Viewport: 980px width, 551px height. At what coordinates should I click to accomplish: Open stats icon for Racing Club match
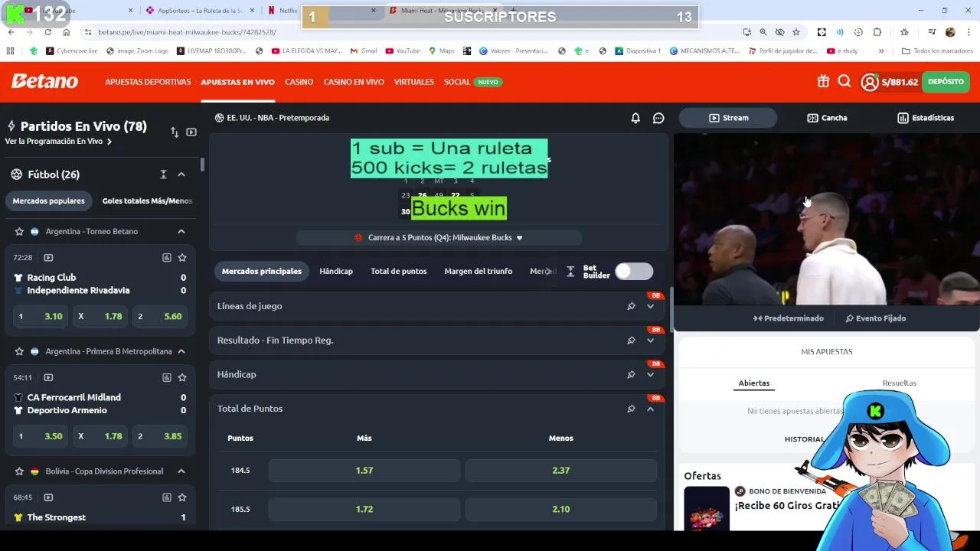click(167, 258)
